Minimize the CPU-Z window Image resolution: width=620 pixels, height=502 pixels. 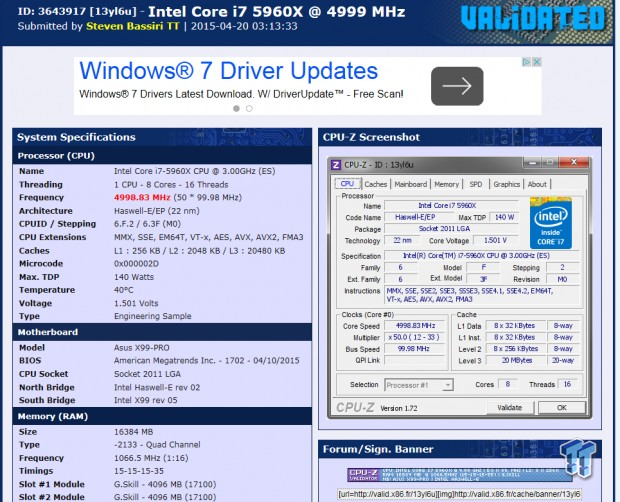tap(533, 162)
